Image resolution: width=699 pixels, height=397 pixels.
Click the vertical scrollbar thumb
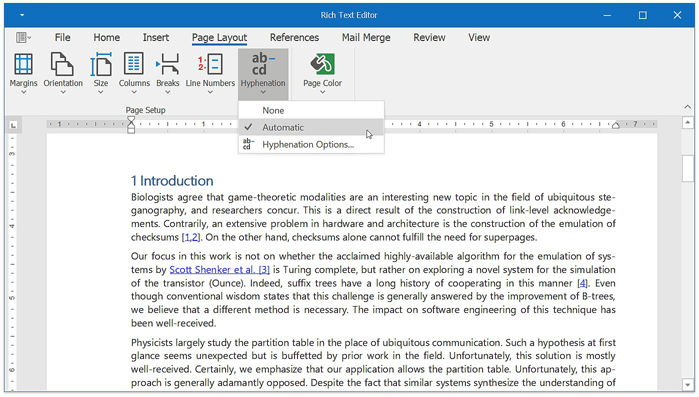tap(688, 168)
